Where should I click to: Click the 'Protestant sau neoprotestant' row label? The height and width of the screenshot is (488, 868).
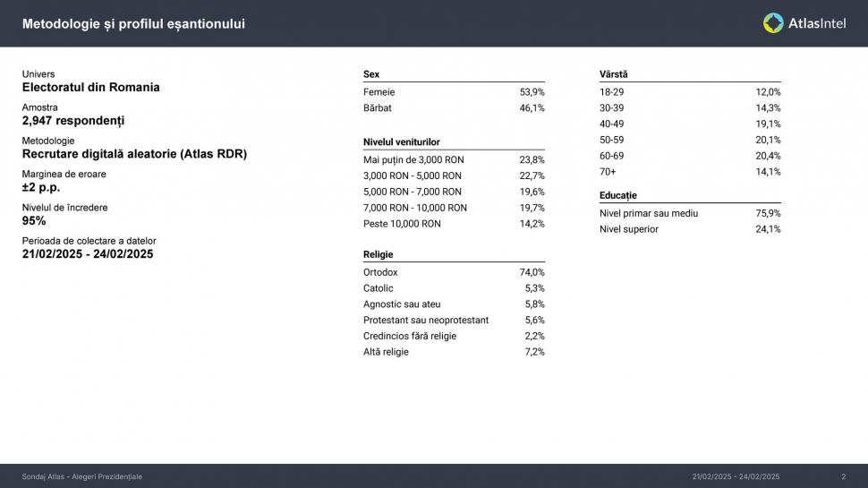(426, 321)
